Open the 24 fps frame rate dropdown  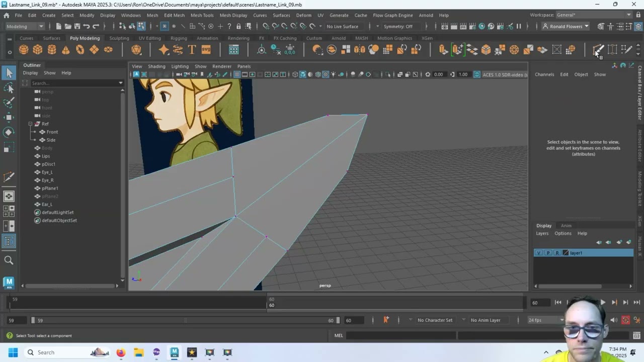click(546, 320)
